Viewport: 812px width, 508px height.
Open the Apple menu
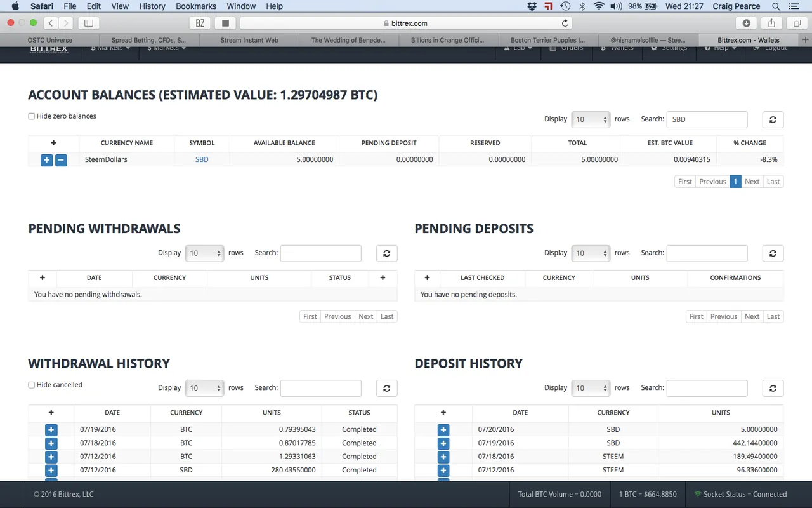(16, 6)
